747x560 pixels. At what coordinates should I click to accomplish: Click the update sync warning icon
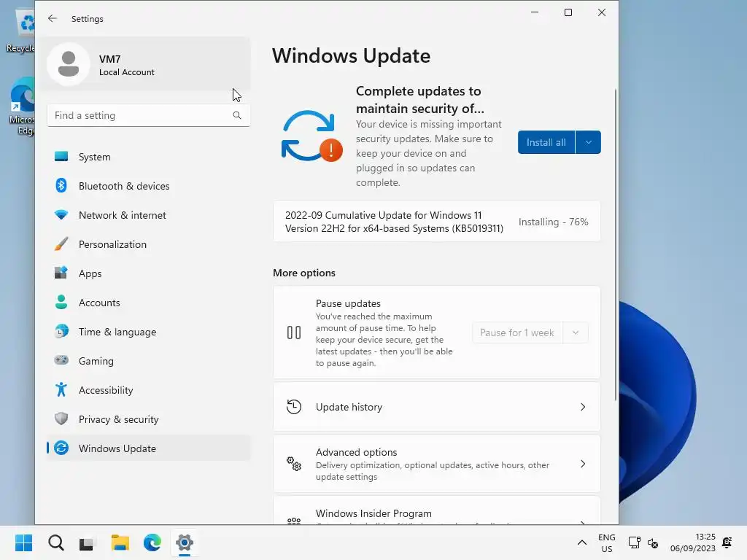(x=311, y=136)
